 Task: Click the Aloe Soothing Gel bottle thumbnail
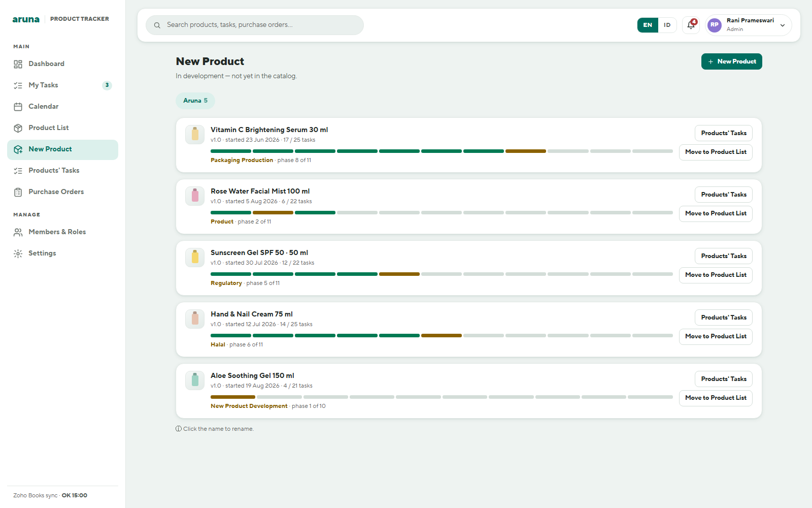[195, 380]
